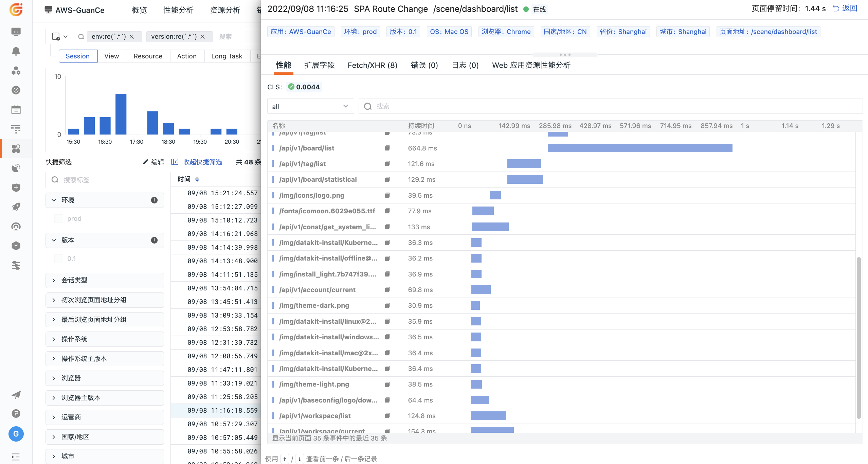Check the 0.1 version checkbox
The image size is (868, 464).
[x=58, y=258]
